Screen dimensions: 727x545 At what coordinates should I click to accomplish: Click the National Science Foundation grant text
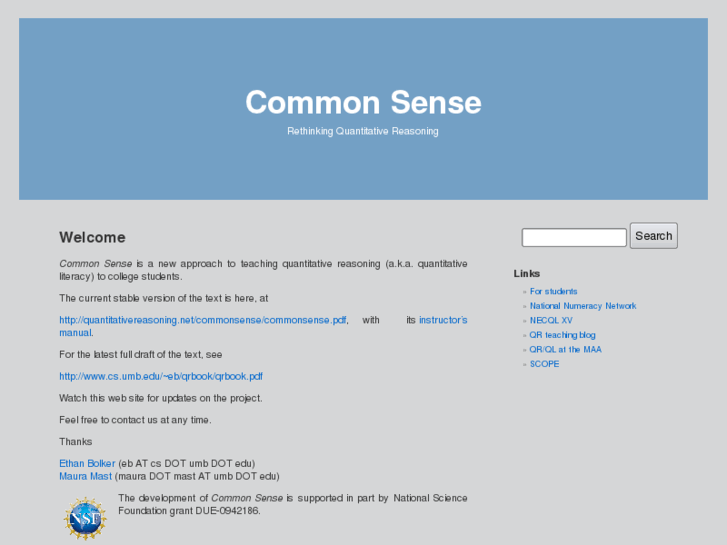292,504
